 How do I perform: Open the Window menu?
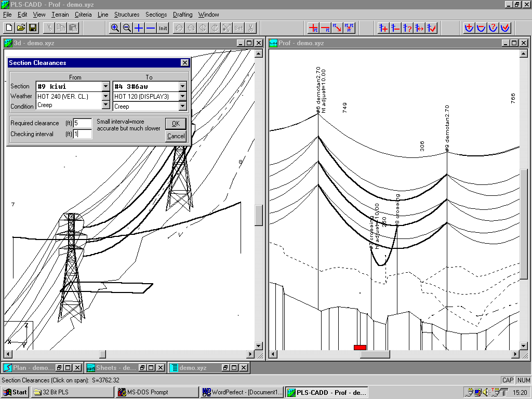pos(209,15)
